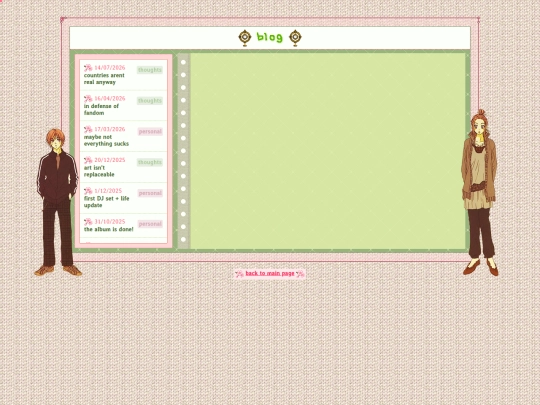Click the ribbon icon beside date 31/10/2025

[88, 222]
